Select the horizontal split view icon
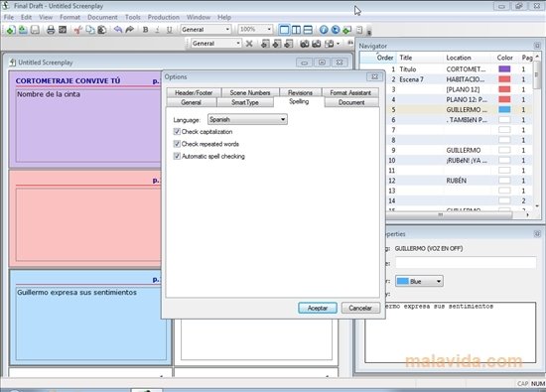 coord(308,30)
